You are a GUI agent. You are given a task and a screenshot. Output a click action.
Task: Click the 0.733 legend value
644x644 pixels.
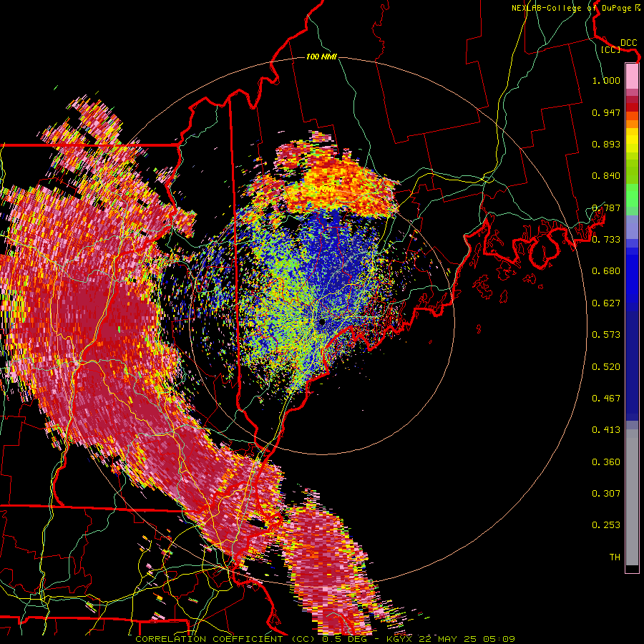click(606, 240)
